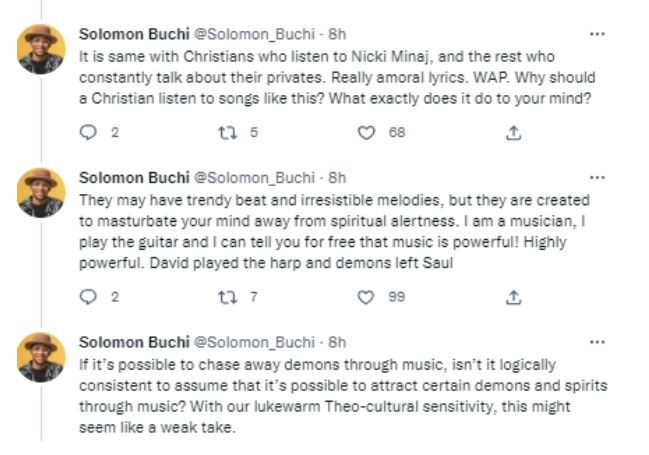
Task: Open more options on third tweet
Action: [597, 342]
